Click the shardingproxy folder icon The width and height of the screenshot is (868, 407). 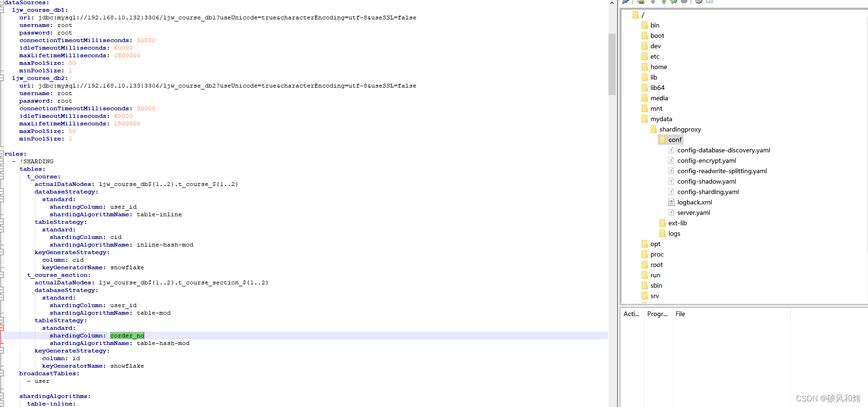tap(653, 129)
